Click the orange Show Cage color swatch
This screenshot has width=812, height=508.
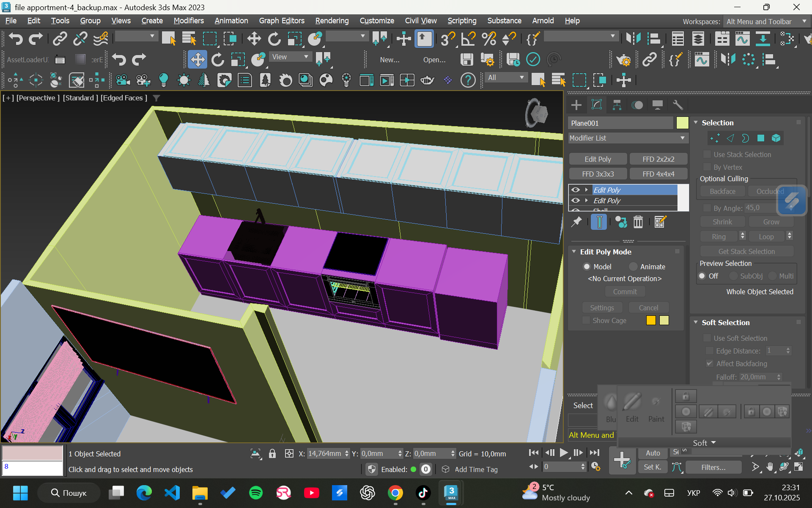tap(651, 320)
